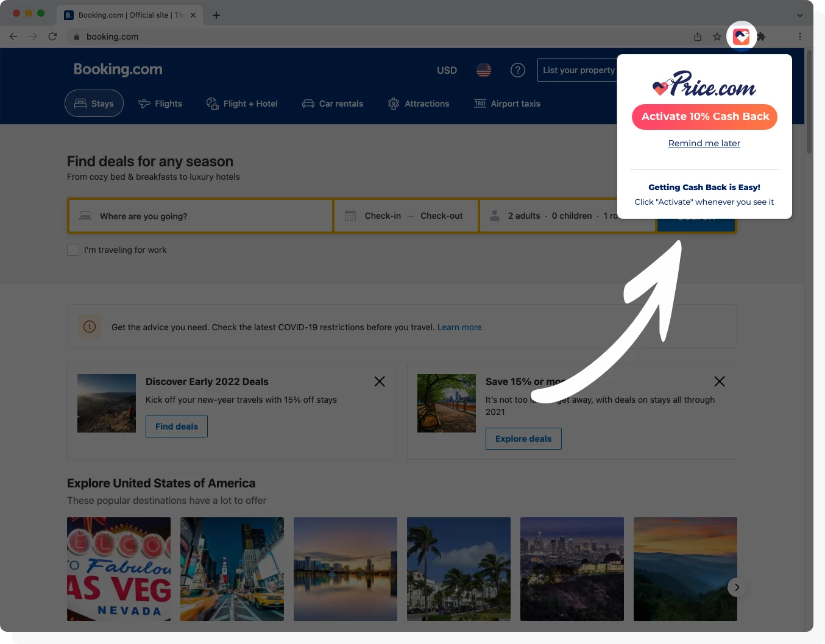Viewport: 825px width, 644px height.
Task: Select the Attractions icon
Action: point(394,104)
